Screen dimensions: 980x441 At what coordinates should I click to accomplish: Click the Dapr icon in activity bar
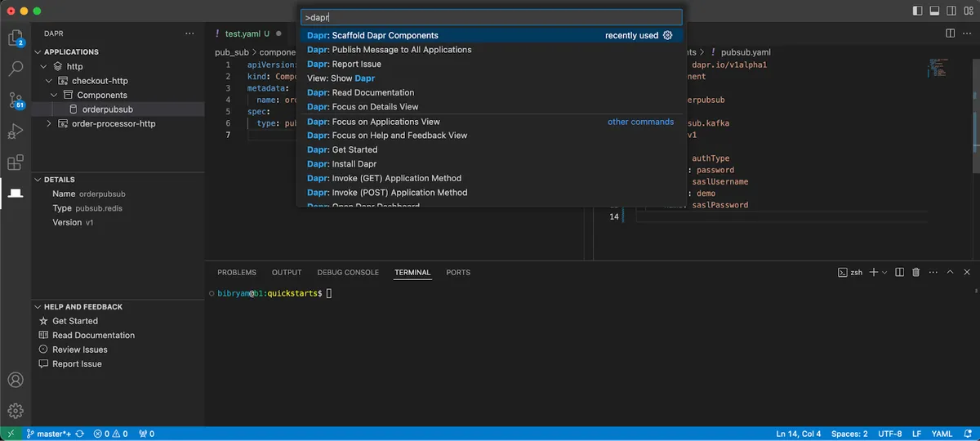(x=16, y=194)
